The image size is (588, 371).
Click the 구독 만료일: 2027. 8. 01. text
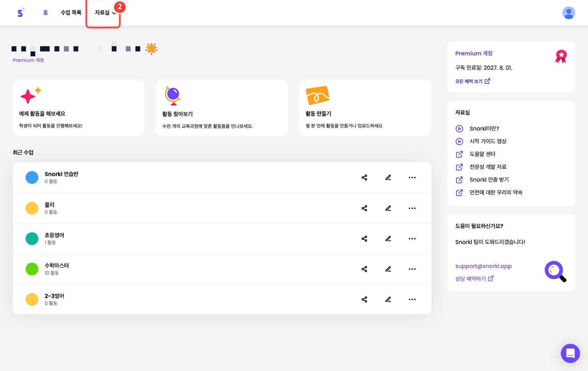(484, 68)
